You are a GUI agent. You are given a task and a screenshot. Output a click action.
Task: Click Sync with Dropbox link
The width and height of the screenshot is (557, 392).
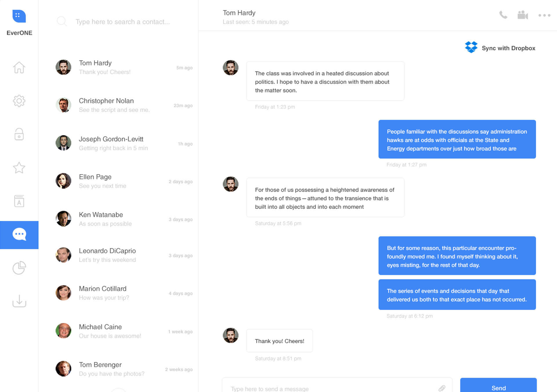coord(500,48)
